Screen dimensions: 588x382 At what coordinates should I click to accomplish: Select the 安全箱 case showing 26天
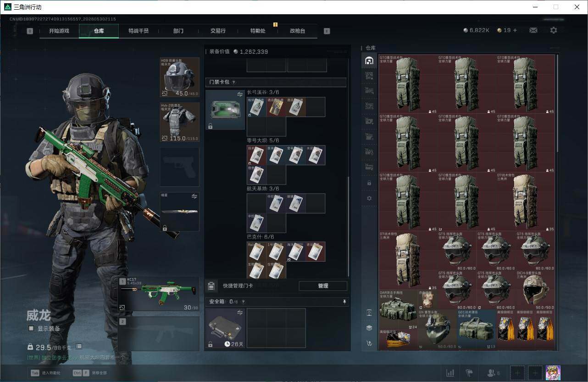pyautogui.click(x=225, y=328)
